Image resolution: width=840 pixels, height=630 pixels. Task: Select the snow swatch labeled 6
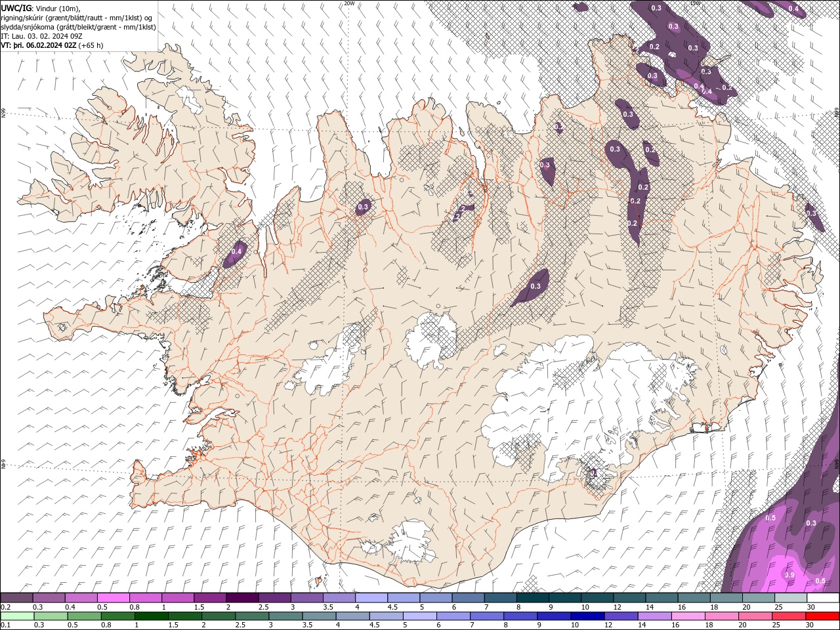click(x=468, y=598)
